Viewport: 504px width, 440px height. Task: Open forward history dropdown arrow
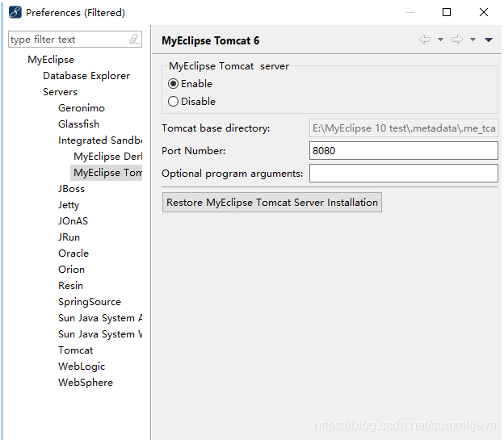click(x=472, y=40)
